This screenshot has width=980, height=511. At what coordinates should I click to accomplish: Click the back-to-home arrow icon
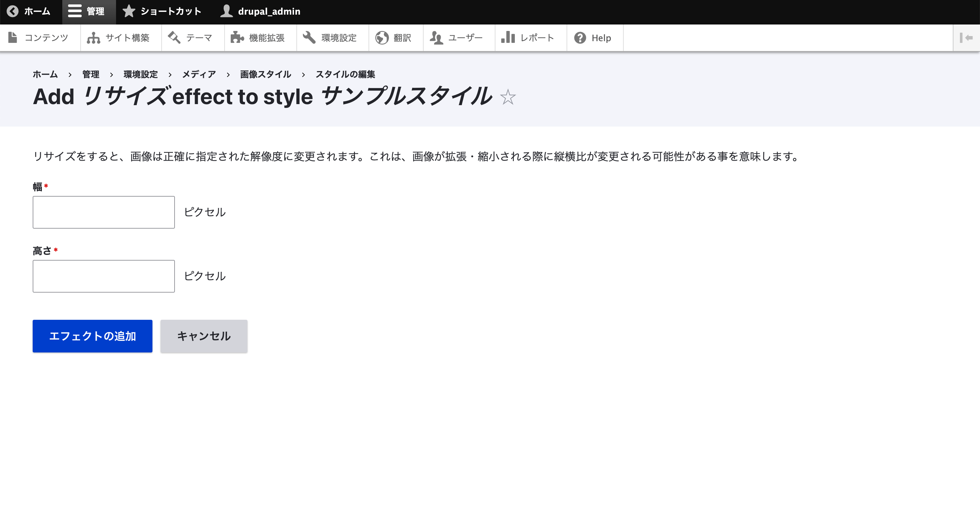click(13, 12)
